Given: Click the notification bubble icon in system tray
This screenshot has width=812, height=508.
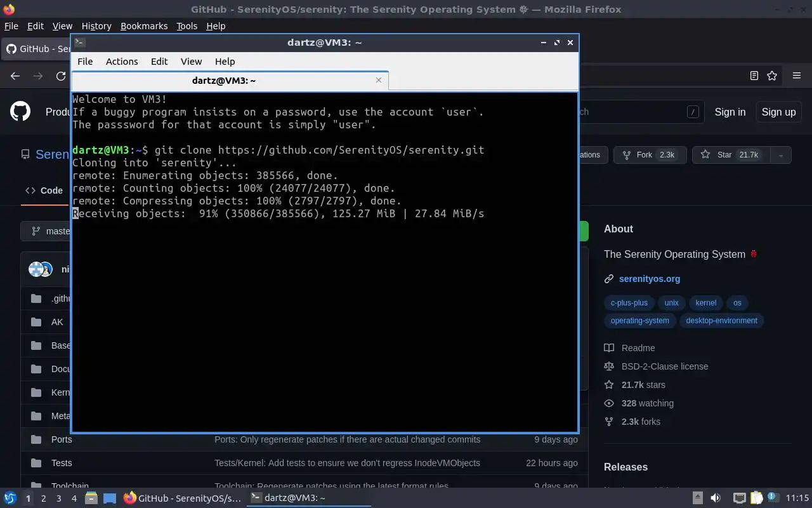Looking at the screenshot, I should pyautogui.click(x=773, y=497).
